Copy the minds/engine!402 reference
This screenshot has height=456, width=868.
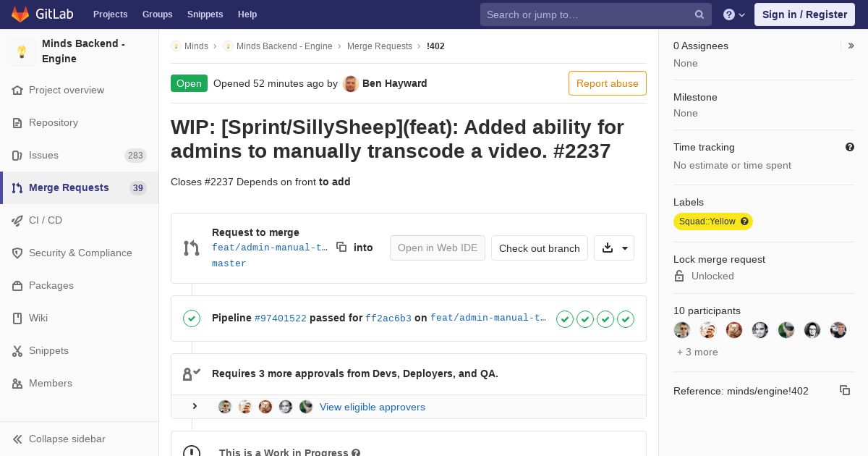click(844, 390)
